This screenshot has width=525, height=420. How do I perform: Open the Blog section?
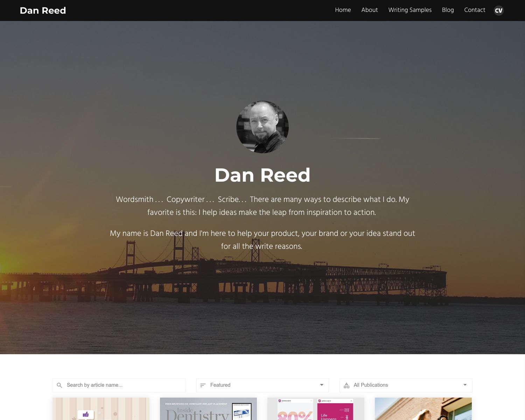pyautogui.click(x=448, y=10)
